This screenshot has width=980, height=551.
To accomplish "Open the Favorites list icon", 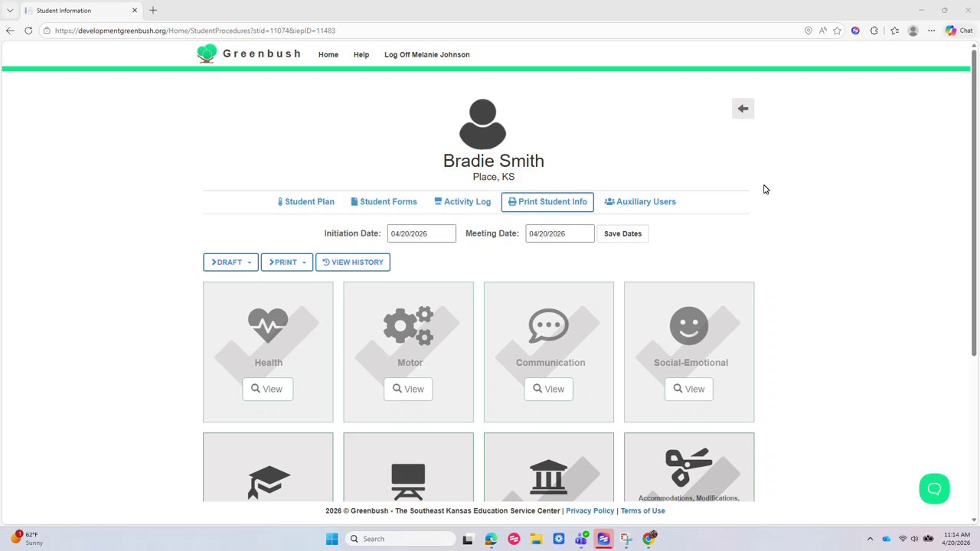I will click(894, 31).
